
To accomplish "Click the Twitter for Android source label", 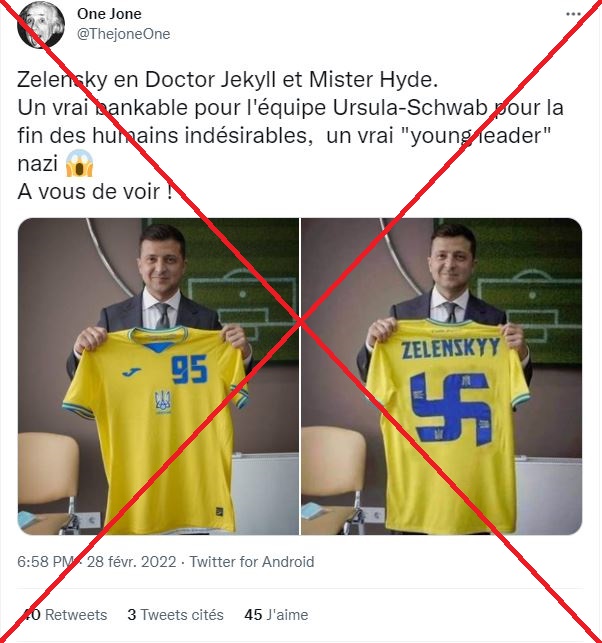I will click(252, 562).
